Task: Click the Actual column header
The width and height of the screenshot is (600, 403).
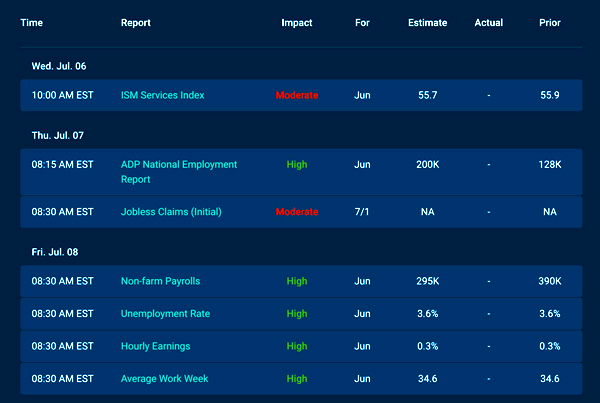Action: [489, 22]
